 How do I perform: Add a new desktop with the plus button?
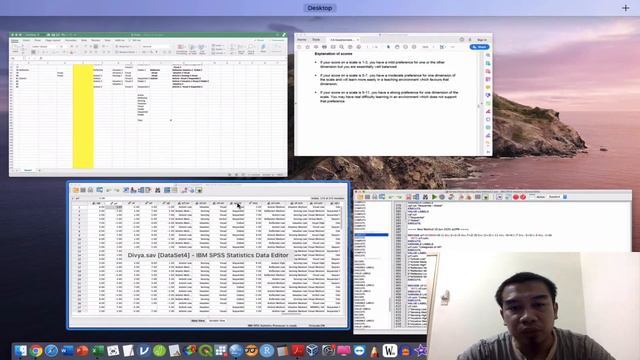click(626, 8)
